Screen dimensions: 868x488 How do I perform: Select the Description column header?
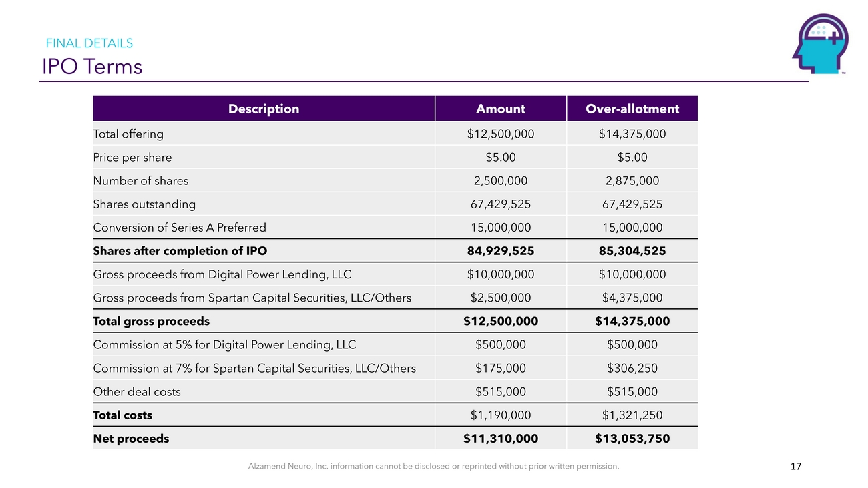[x=264, y=109]
